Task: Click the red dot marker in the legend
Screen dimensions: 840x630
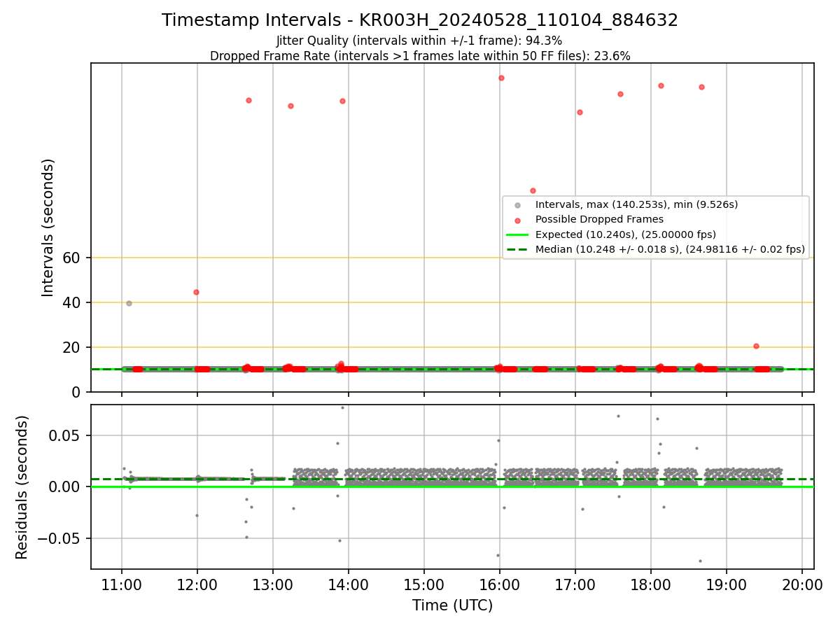Action: click(x=517, y=220)
